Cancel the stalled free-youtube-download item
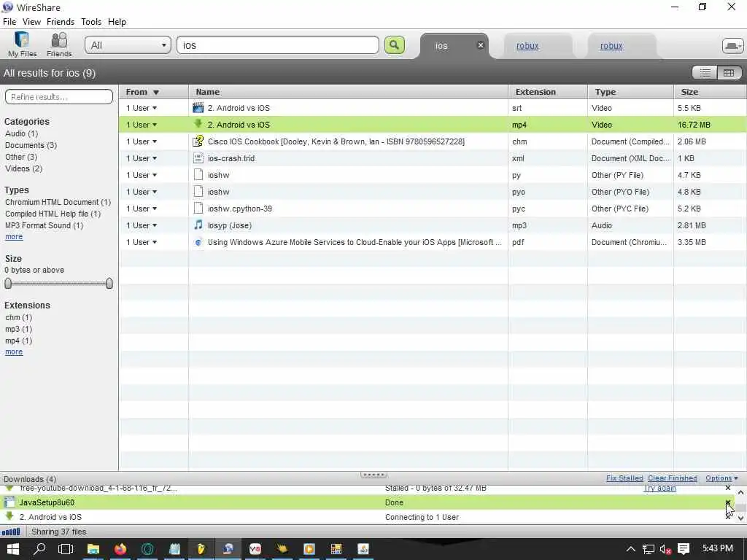This screenshot has height=560, width=747. click(728, 488)
